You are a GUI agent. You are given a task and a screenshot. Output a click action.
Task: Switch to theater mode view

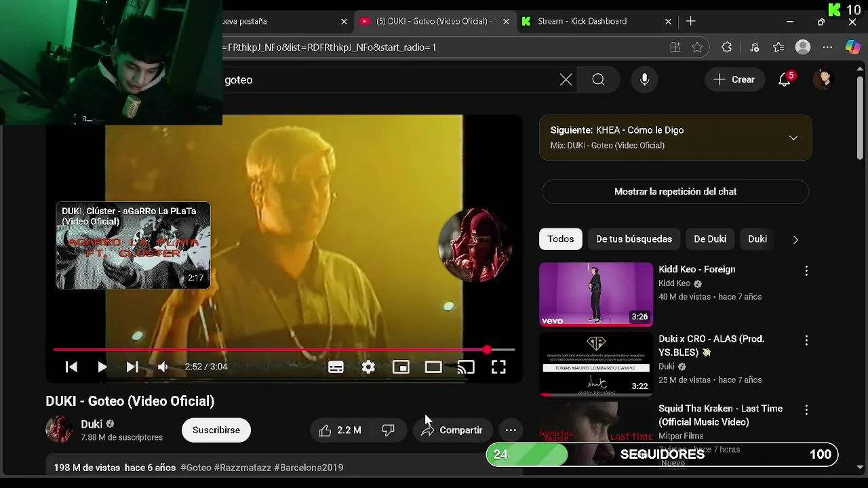point(433,367)
